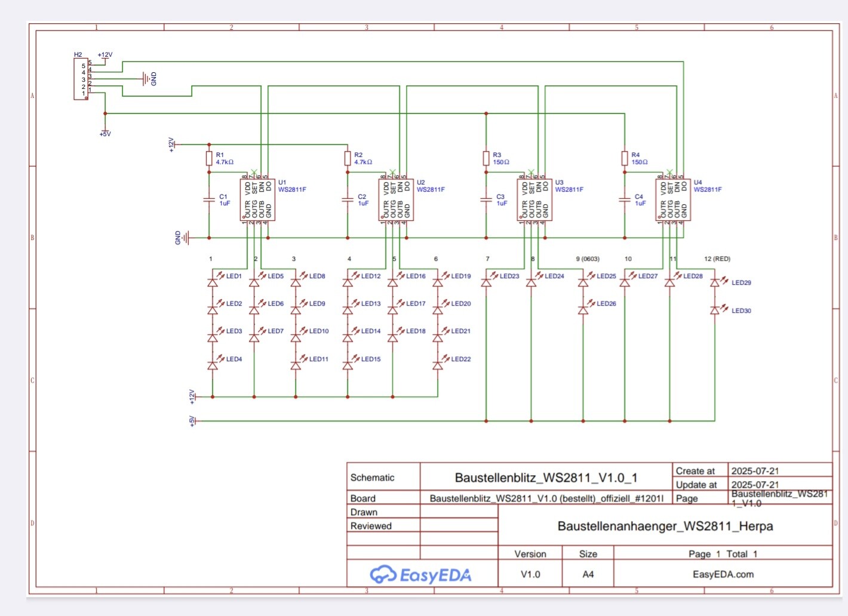Click the EasyEDA.com text in title block
This screenshot has width=848, height=616.
point(723,574)
